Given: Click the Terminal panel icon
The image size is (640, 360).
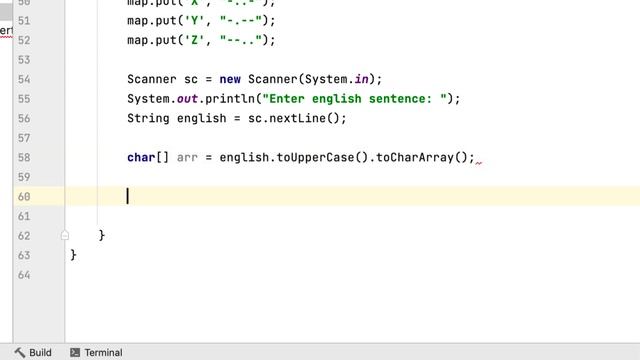Looking at the screenshot, I should tap(75, 352).
